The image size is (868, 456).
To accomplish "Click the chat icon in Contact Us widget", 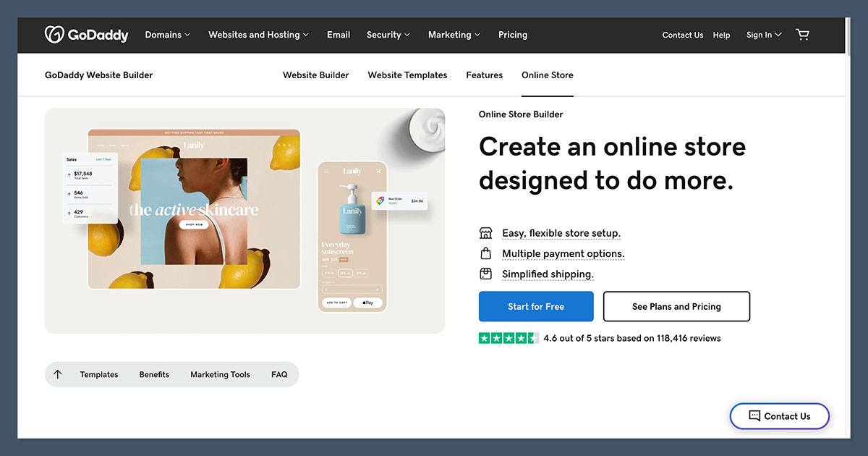I will pyautogui.click(x=754, y=416).
